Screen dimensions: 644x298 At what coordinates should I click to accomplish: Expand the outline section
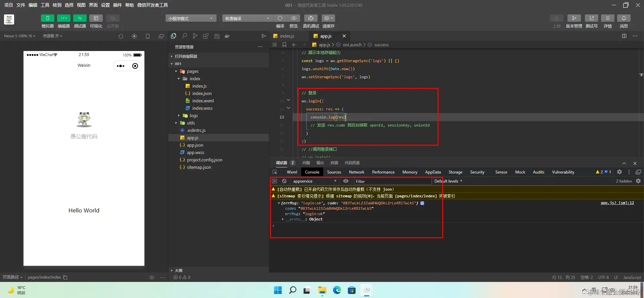(219, 270)
